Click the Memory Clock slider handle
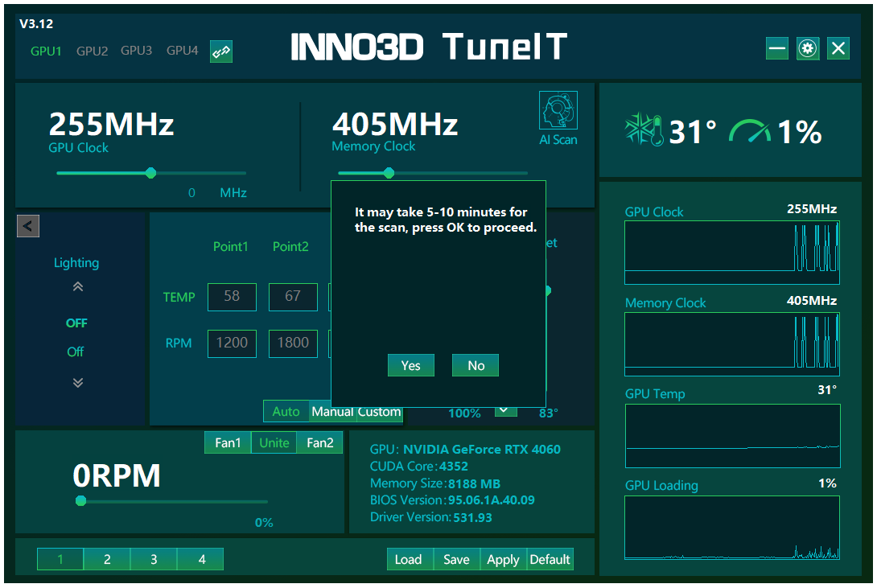Image resolution: width=877 pixels, height=588 pixels. click(x=389, y=173)
